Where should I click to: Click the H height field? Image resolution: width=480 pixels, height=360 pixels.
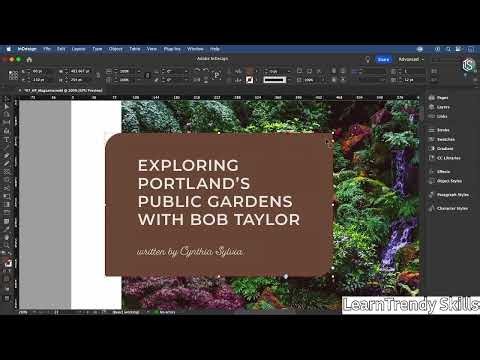[81, 80]
